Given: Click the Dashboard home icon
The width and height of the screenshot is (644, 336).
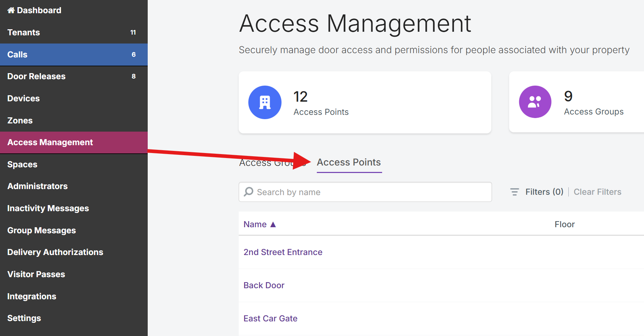Looking at the screenshot, I should [x=11, y=10].
